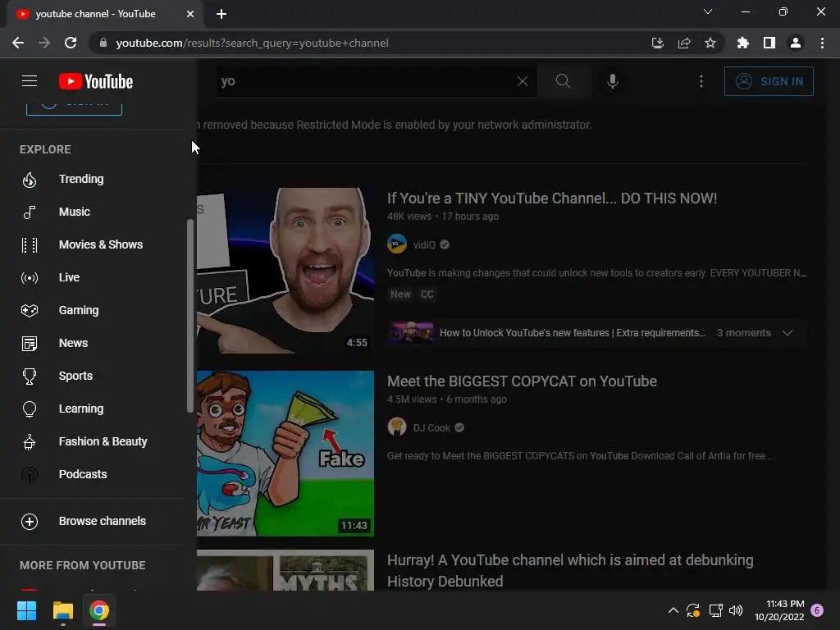This screenshot has width=840, height=630.
Task: Open the YouTube home logo
Action: tap(96, 81)
